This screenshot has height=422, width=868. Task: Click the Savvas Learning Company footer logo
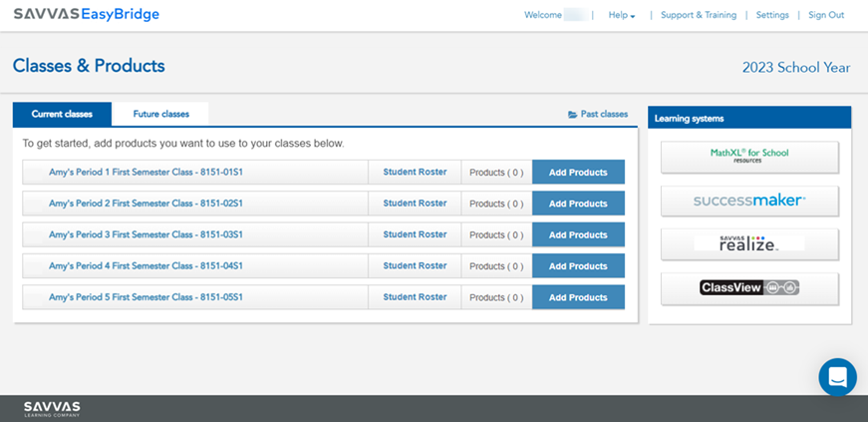pos(52,408)
